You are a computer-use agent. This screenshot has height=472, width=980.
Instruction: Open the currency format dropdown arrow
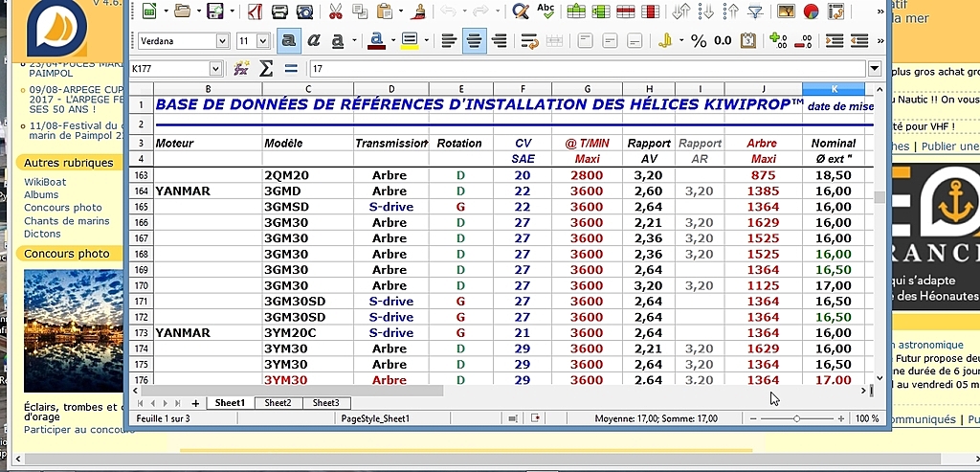681,41
